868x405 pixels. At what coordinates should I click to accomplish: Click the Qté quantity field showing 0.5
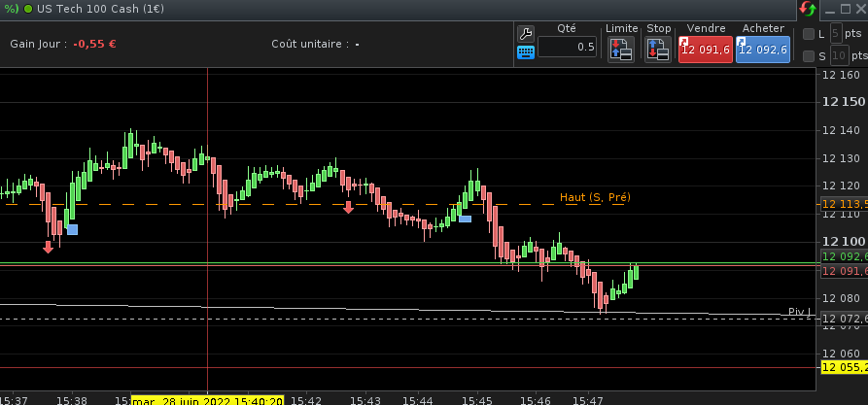568,47
